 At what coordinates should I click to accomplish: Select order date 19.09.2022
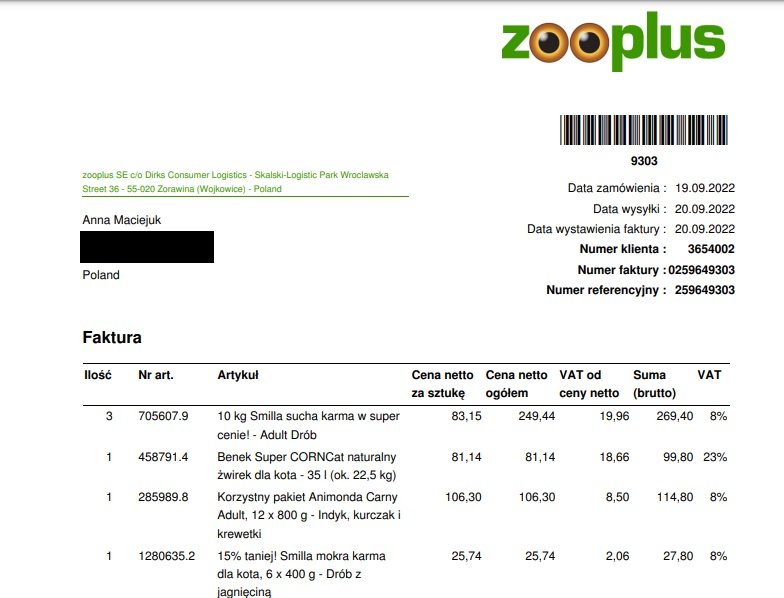704,188
